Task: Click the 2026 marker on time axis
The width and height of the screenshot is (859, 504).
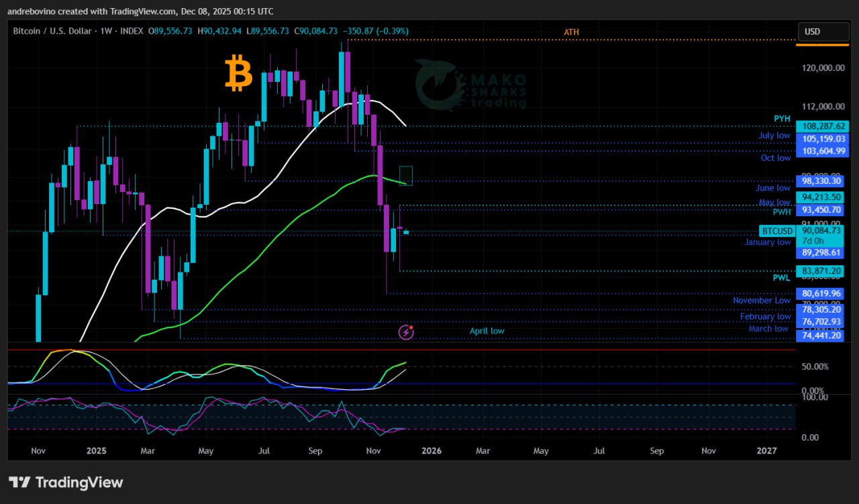Action: (432, 451)
